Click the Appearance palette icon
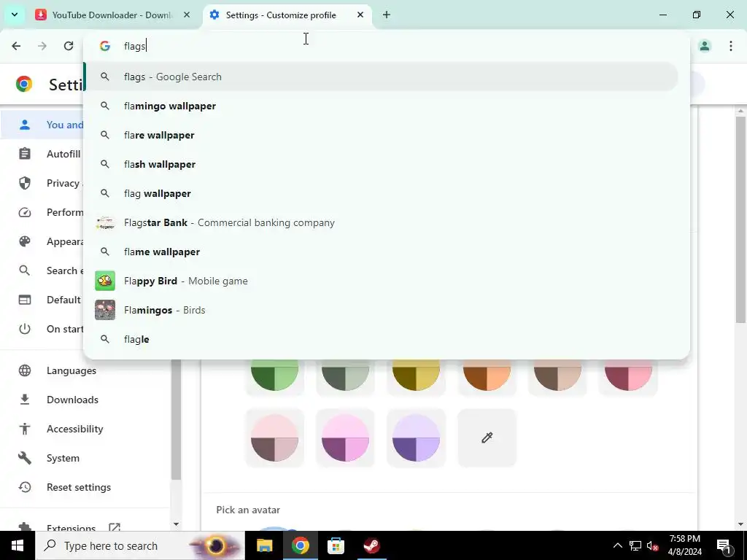 [x=25, y=241]
